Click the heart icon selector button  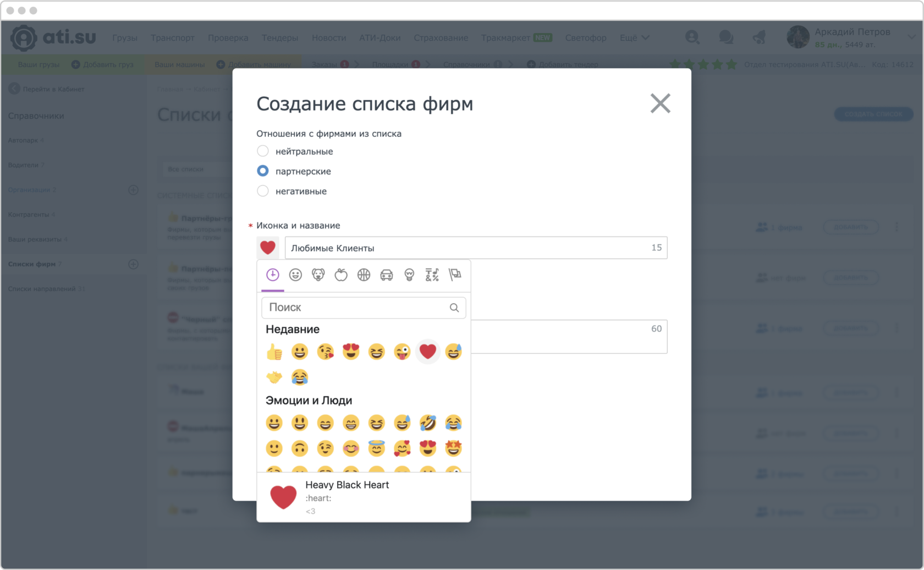point(268,248)
